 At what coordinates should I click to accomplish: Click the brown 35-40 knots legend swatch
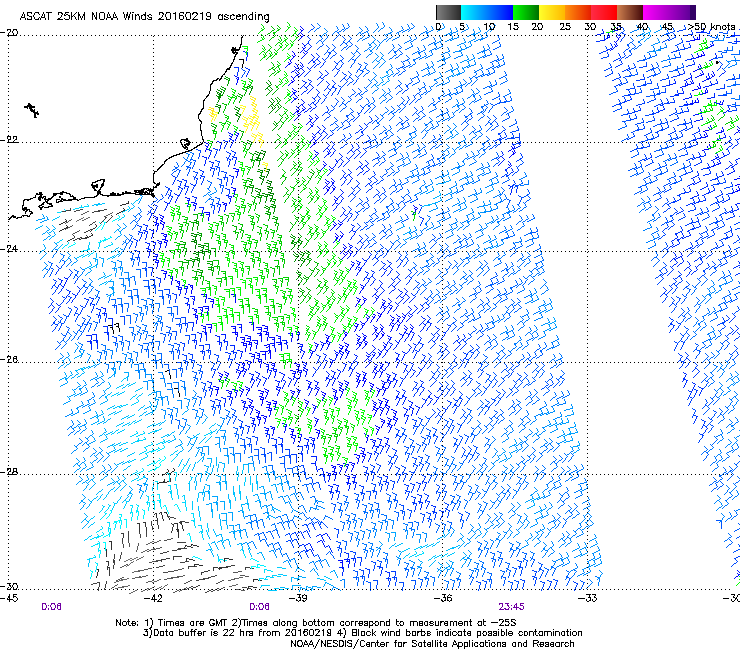point(630,12)
